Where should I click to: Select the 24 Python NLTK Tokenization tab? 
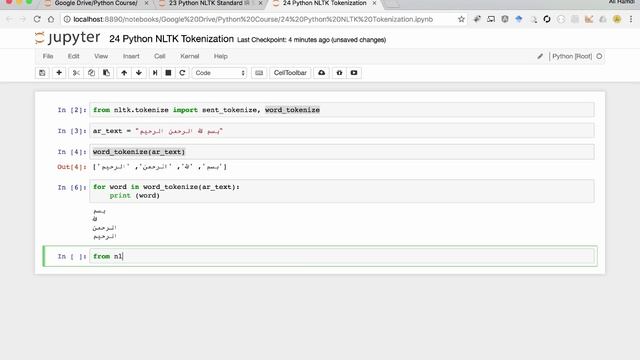click(324, 3)
